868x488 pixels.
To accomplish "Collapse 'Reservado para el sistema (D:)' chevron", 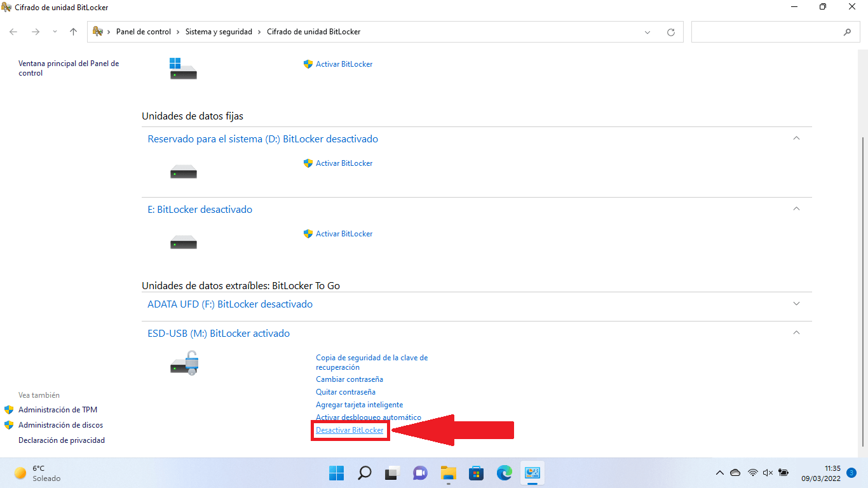I will tap(796, 138).
